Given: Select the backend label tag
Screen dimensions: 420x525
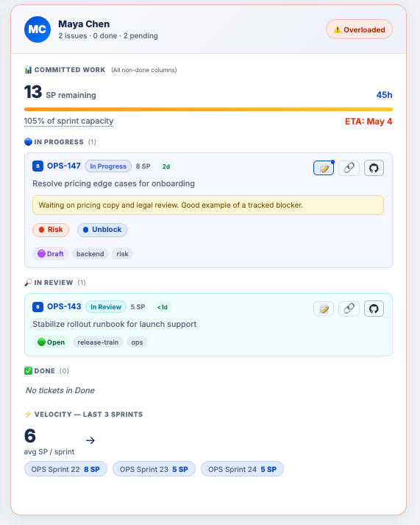Looking at the screenshot, I should point(90,254).
